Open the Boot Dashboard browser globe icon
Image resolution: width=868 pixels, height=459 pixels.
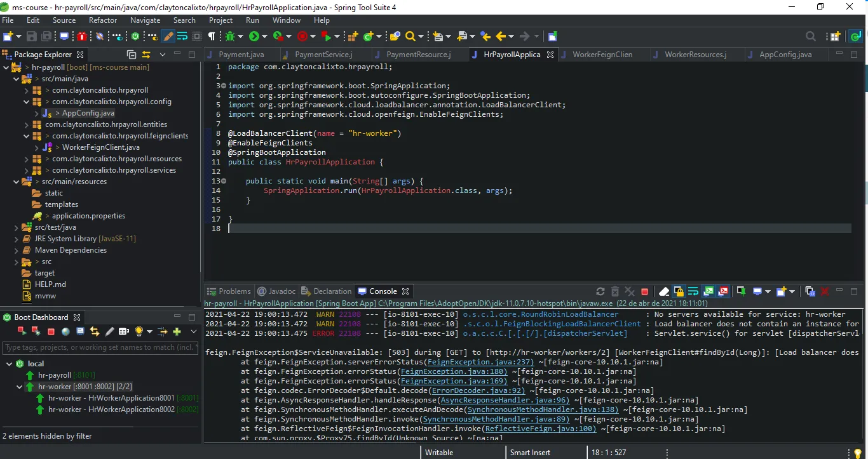pyautogui.click(x=65, y=331)
